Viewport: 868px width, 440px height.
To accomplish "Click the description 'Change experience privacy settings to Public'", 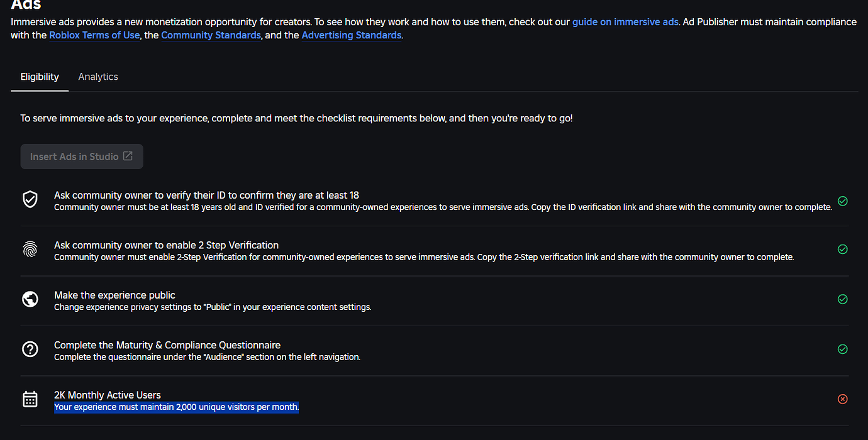I will (213, 307).
